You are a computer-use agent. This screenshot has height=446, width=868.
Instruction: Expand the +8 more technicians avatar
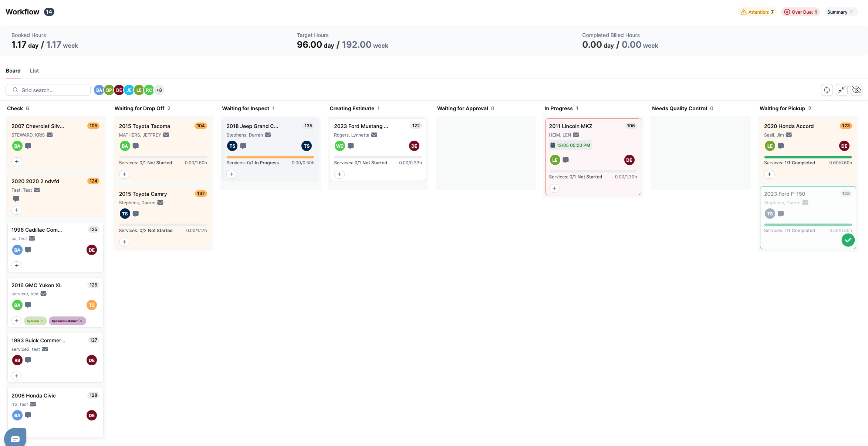[x=159, y=90]
